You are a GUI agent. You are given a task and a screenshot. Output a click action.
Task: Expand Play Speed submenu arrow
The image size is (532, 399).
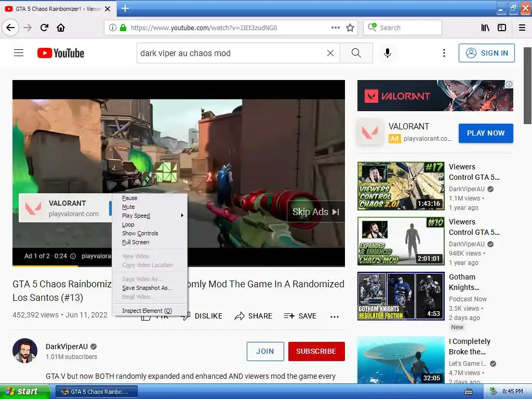tap(182, 216)
